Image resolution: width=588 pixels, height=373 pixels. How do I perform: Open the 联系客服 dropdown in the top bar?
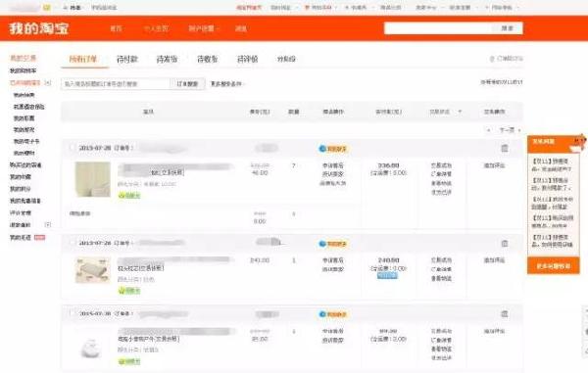tap(463, 8)
